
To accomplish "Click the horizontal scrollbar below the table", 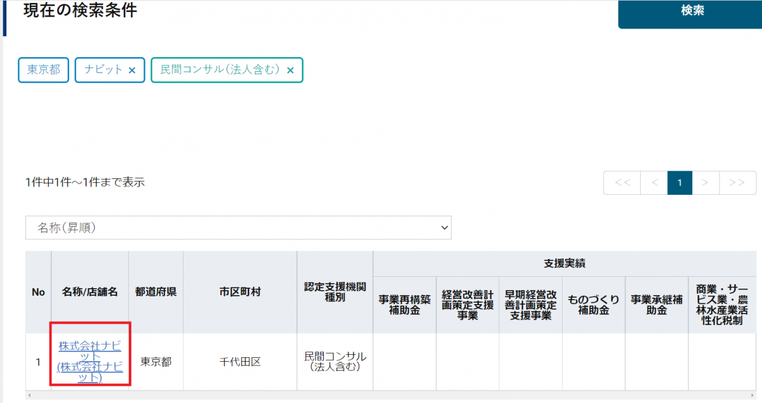I will click(391, 395).
